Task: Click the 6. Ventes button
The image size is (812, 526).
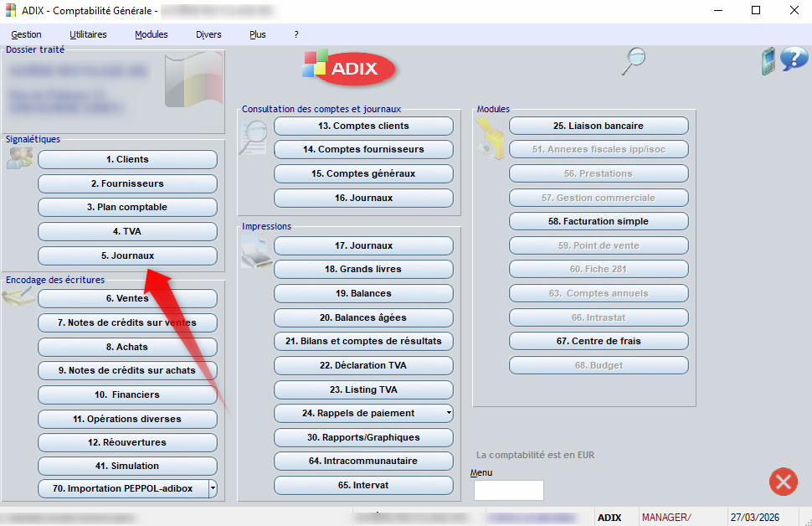Action: coord(127,298)
